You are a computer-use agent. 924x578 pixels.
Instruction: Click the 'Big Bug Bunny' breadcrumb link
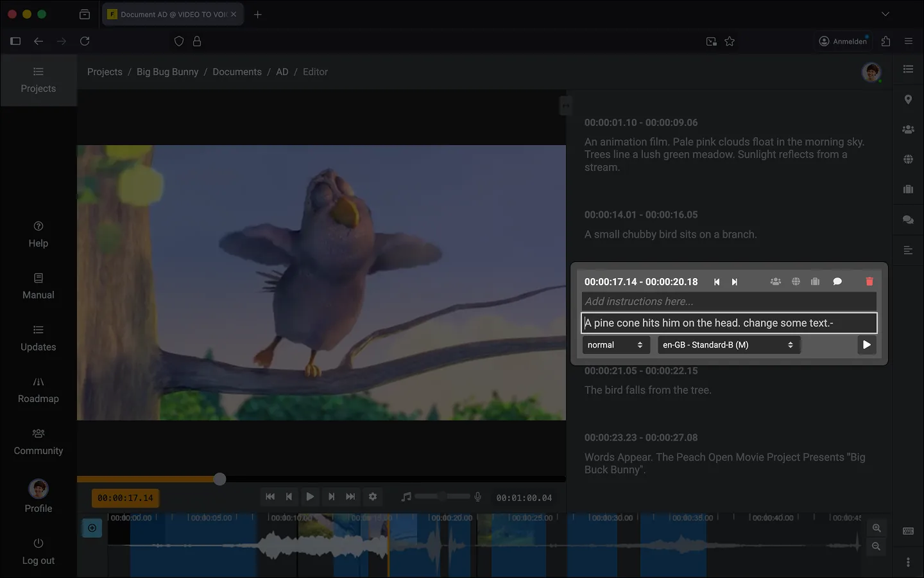167,72
